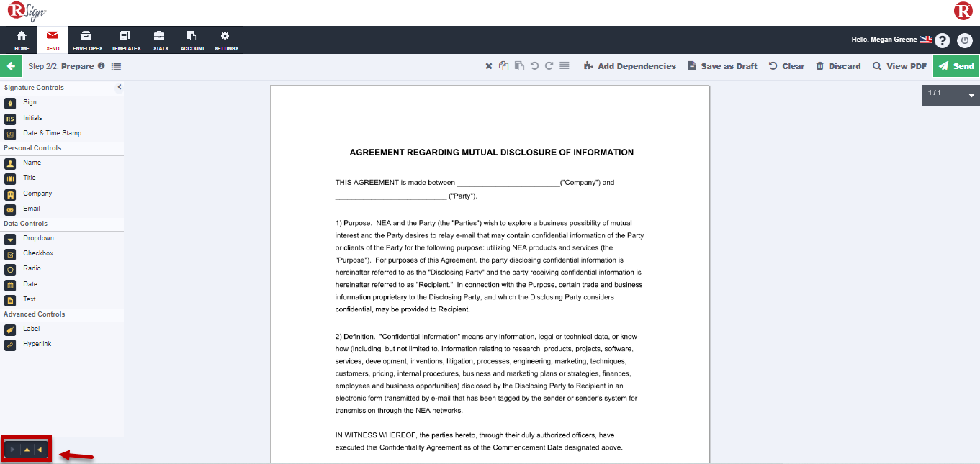This screenshot has width=980, height=464.
Task: Click the Personal Controls heading
Action: click(32, 148)
